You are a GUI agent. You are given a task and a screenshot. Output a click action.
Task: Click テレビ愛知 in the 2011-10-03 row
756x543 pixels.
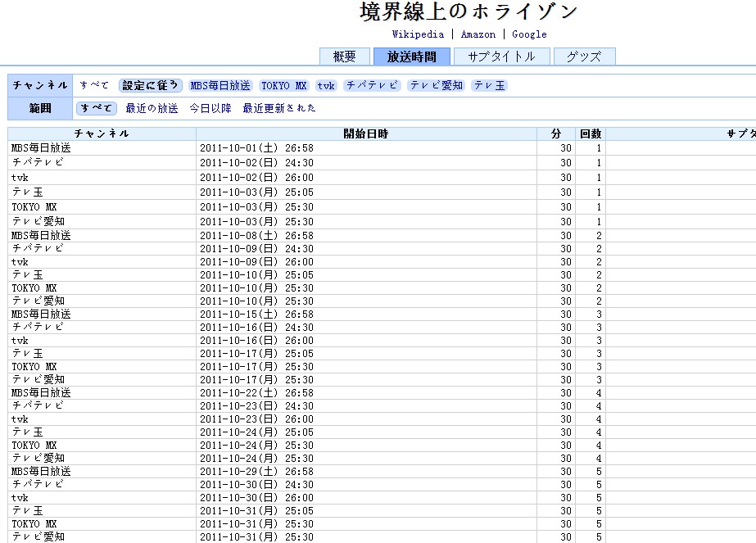point(38,221)
